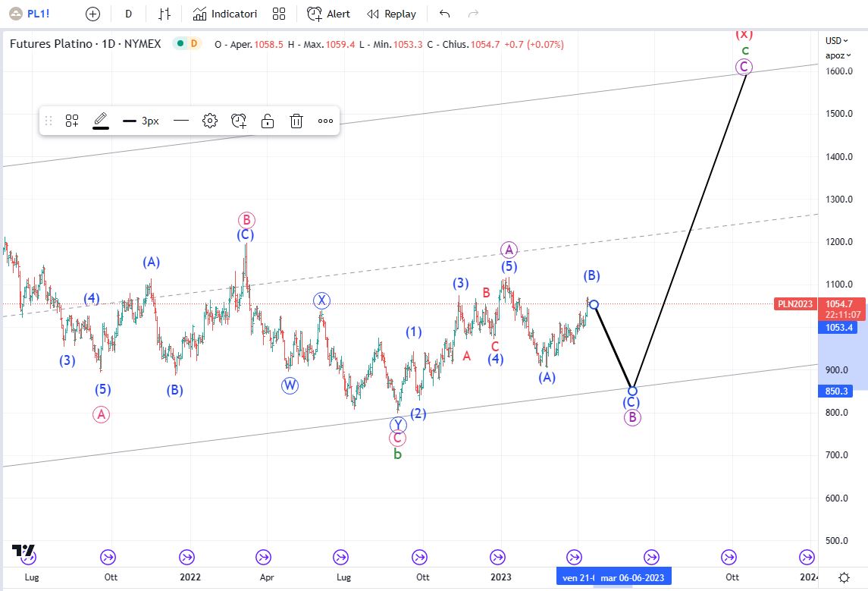Image resolution: width=868 pixels, height=591 pixels.
Task: Click the Futures Platino · 1D · NYMEX title
Action: (x=85, y=44)
